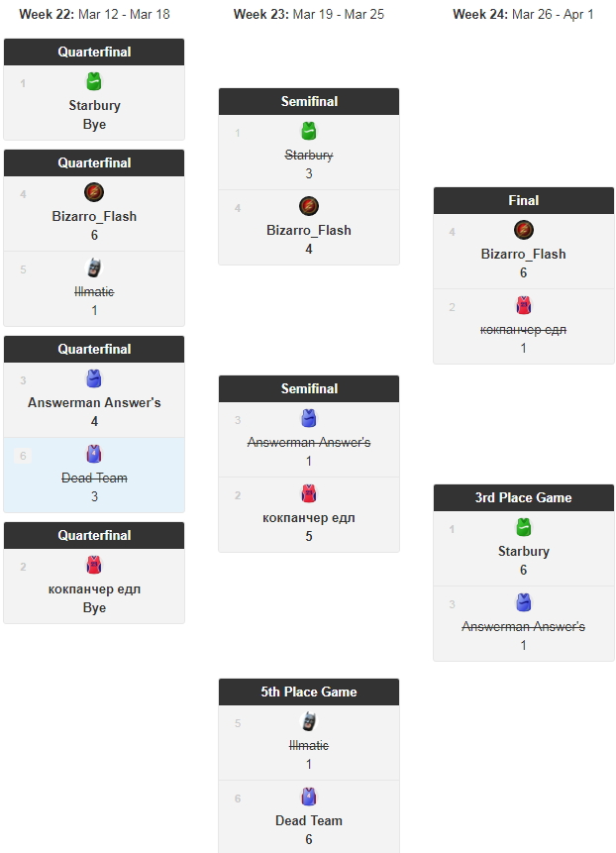Select the Bizarro_Flash logo in the Semifinal

[309, 207]
